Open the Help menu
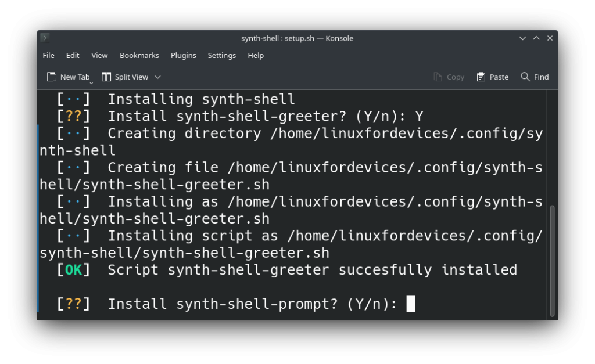Image resolution: width=595 pixels, height=364 pixels. (256, 56)
